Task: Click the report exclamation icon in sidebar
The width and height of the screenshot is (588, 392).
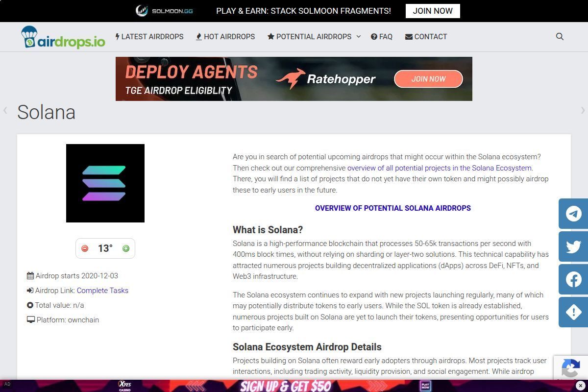Action: point(573,312)
